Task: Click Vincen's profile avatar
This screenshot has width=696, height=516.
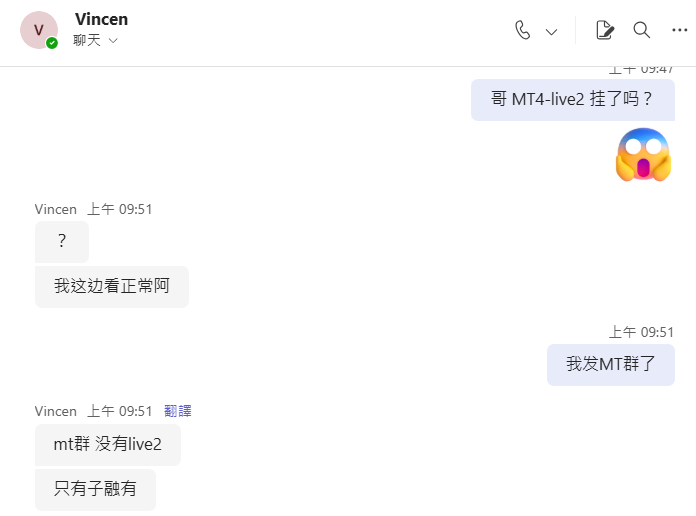Action: (39, 30)
